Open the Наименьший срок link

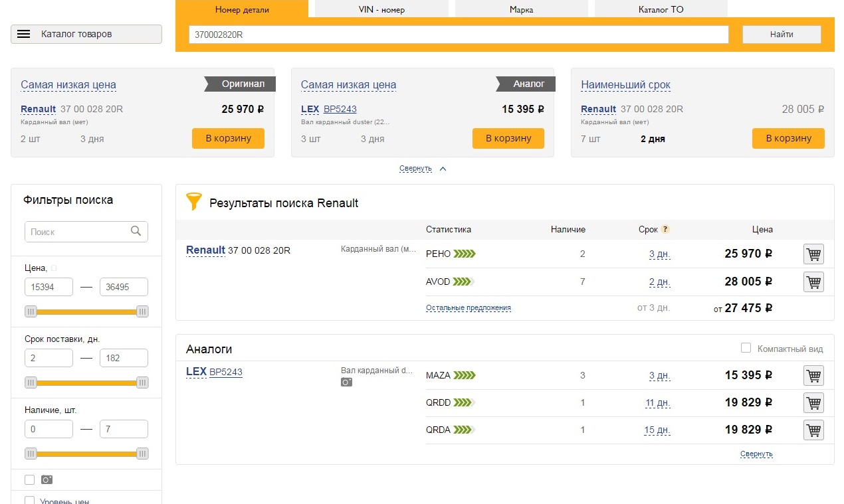pos(625,85)
